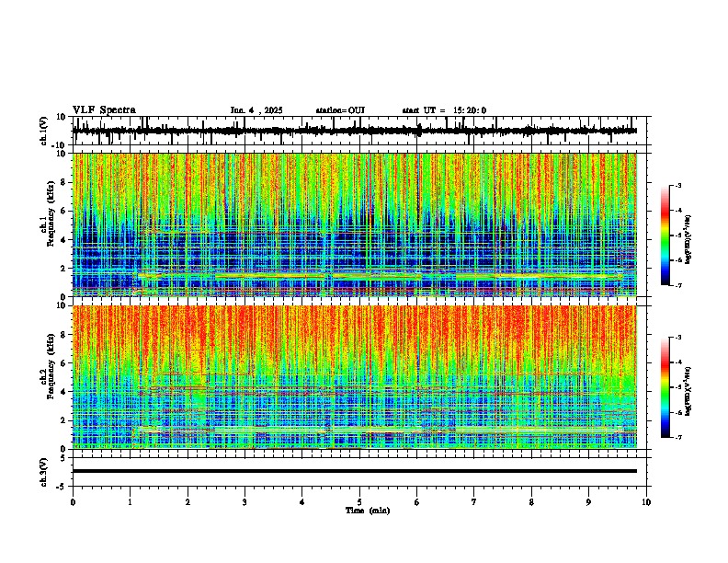Image resolution: width=728 pixels, height=563 pixels.
Task: Click the 'Time (min)' x-axis label
Action: point(368,511)
